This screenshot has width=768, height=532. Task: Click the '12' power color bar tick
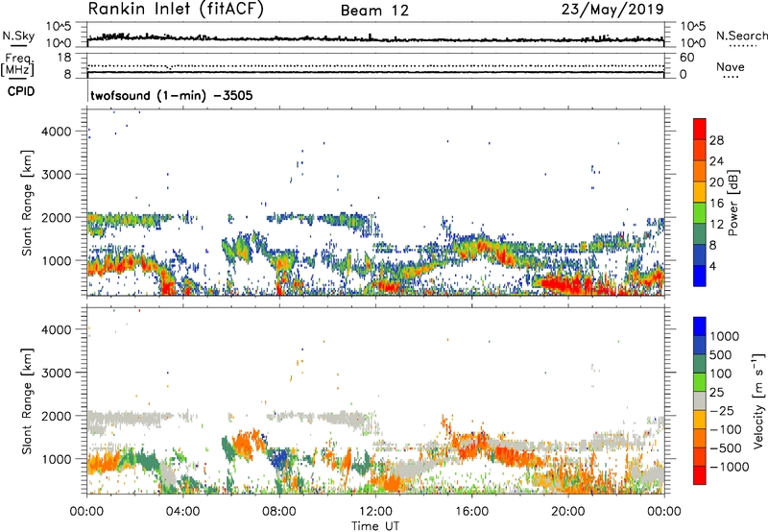pyautogui.click(x=716, y=225)
